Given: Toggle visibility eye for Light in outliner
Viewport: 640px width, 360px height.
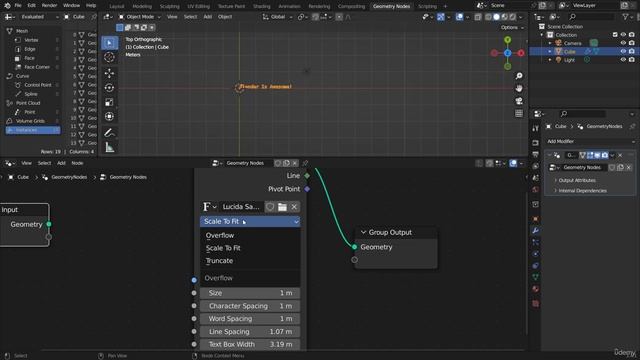Looking at the screenshot, I should pos(623,60).
